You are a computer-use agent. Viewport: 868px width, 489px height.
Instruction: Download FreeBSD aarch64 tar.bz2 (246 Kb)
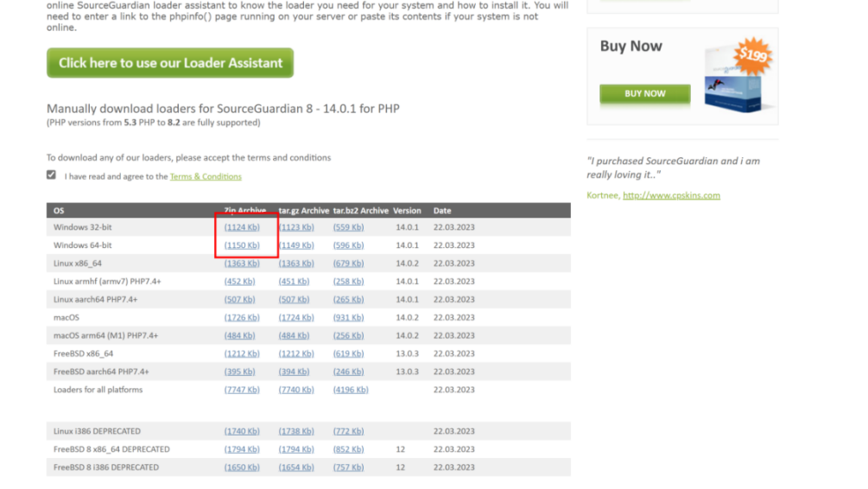348,372
